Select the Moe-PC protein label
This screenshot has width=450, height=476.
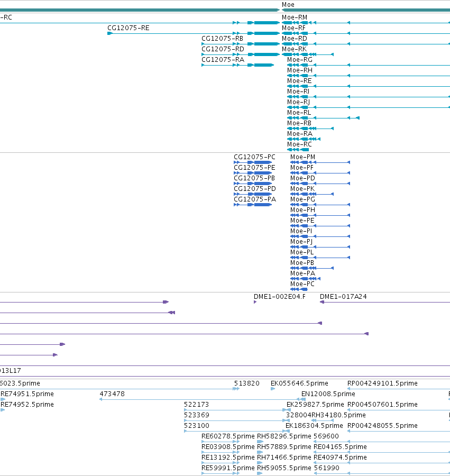(302, 285)
